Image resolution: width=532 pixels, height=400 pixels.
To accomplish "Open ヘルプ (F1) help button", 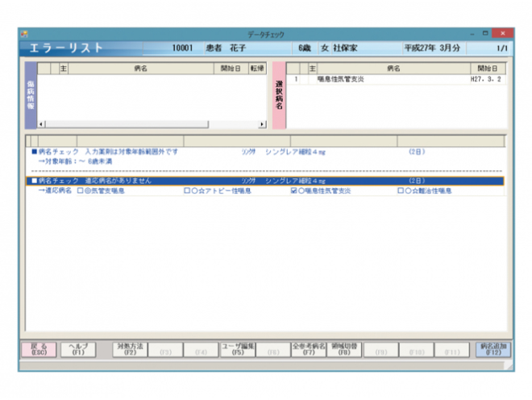I will tap(78, 349).
